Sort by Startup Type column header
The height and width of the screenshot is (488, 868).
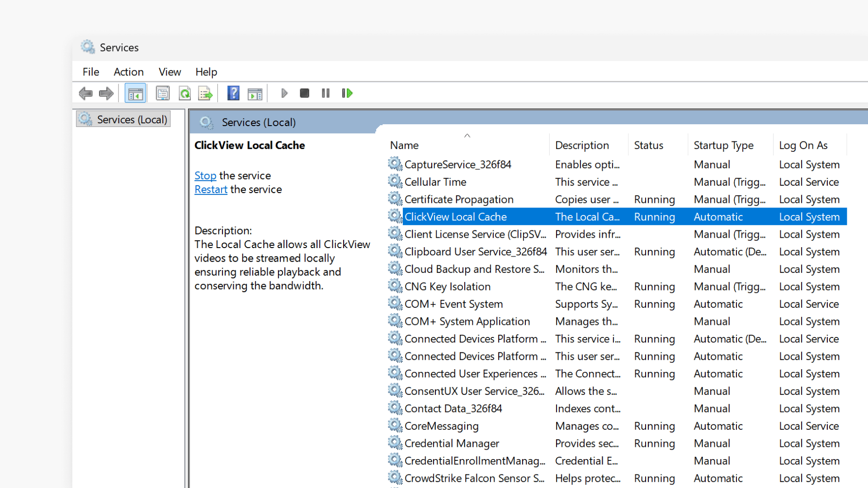coord(723,145)
